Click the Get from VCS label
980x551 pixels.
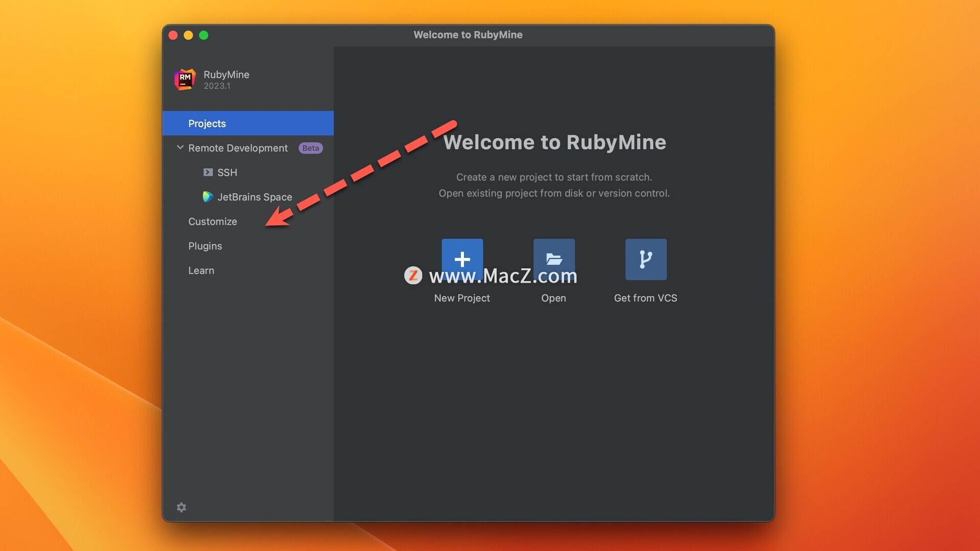coord(646,298)
